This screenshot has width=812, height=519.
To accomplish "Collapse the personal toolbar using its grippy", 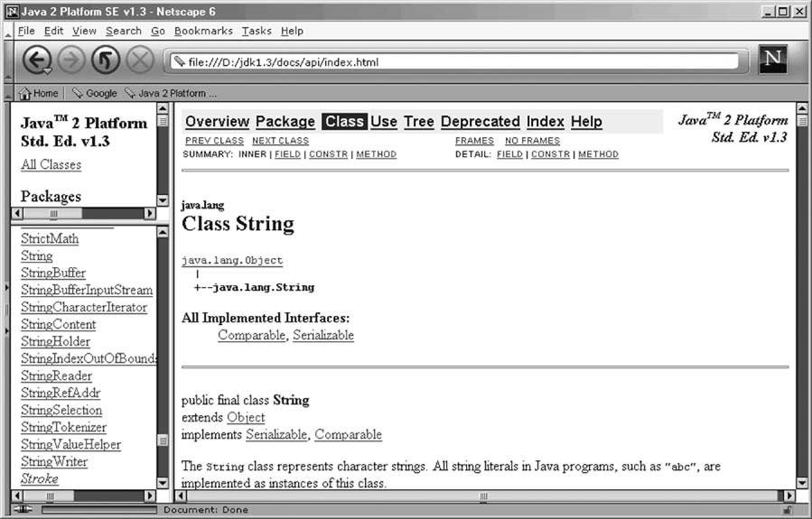I will (8, 93).
